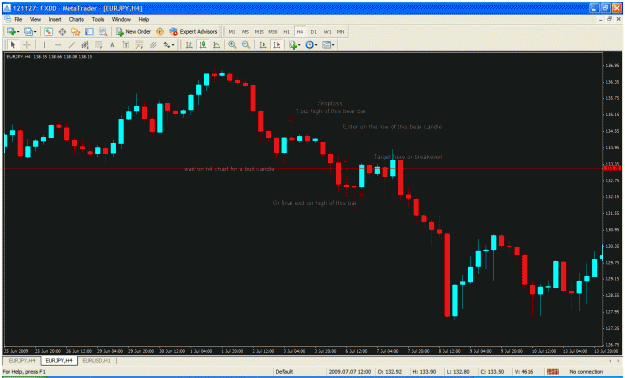Toggle the Navigator panel icon

(76, 32)
